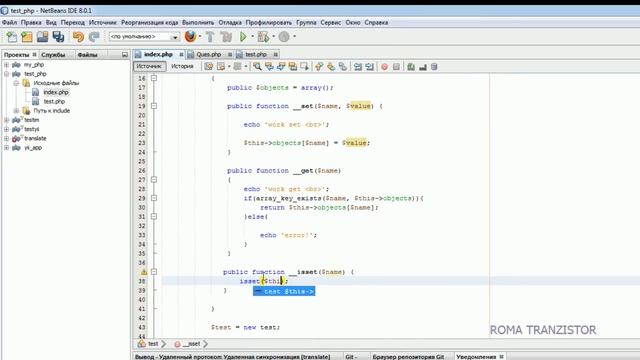This screenshot has height=360, width=640.
Task: Toggle Bookmark icon in editor toolbar
Action: pyautogui.click(x=343, y=67)
